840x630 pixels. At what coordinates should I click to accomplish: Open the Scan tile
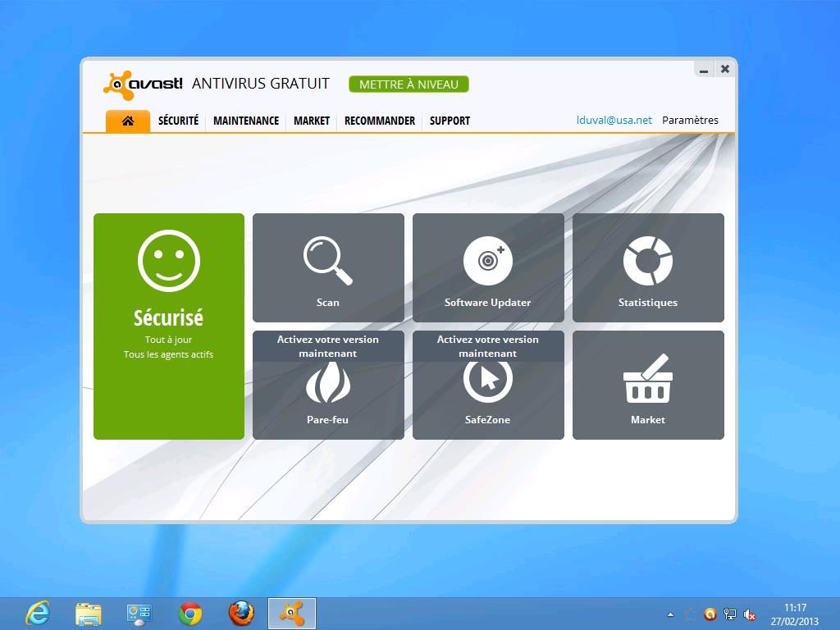pos(328,267)
